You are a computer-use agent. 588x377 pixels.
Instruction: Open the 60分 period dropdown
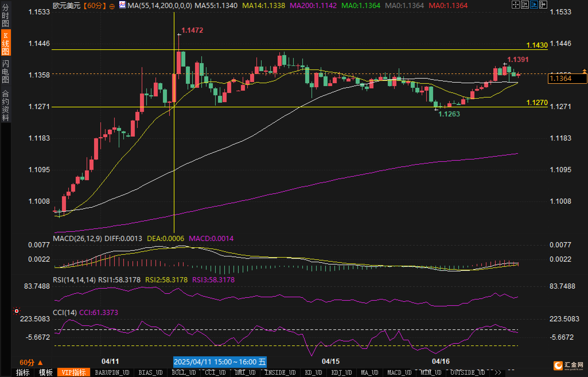coord(31,362)
